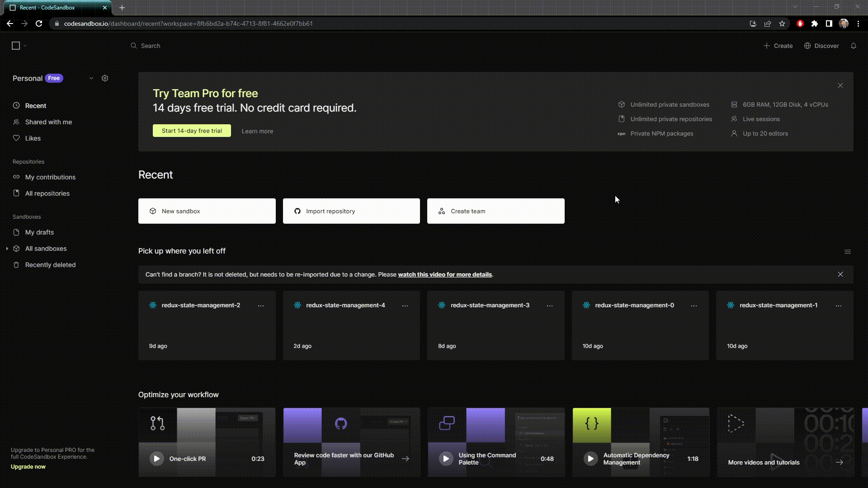Image resolution: width=868 pixels, height=488 pixels.
Task: Expand the dropdown arrow beside the logo
Action: coord(25,46)
